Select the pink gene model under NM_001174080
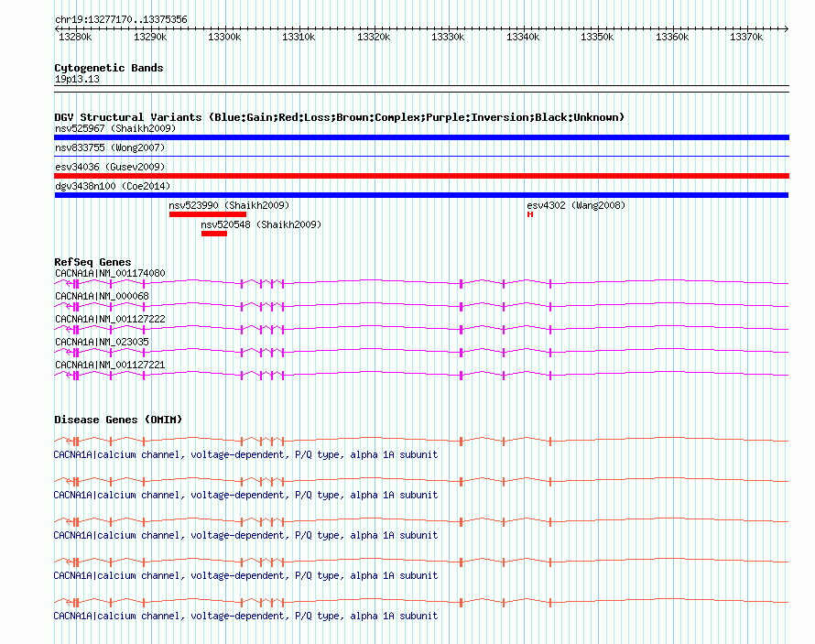The height and width of the screenshot is (644, 815). 421,283
